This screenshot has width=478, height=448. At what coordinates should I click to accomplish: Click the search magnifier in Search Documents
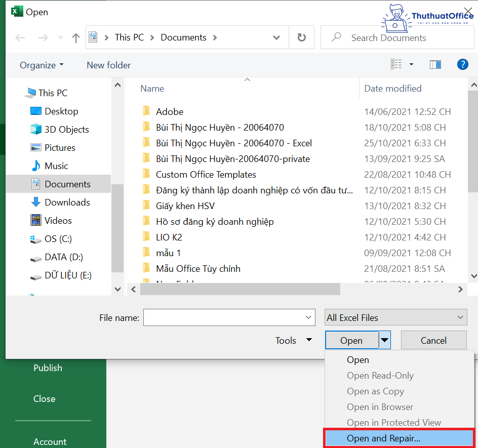(335, 37)
